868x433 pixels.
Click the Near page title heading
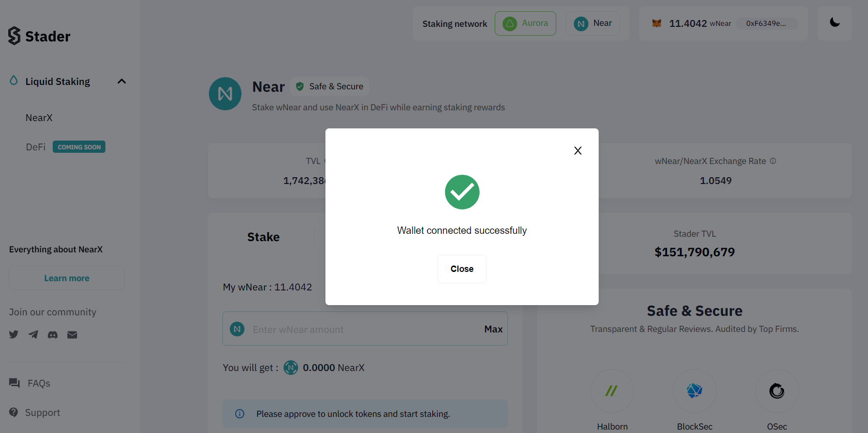pos(268,87)
